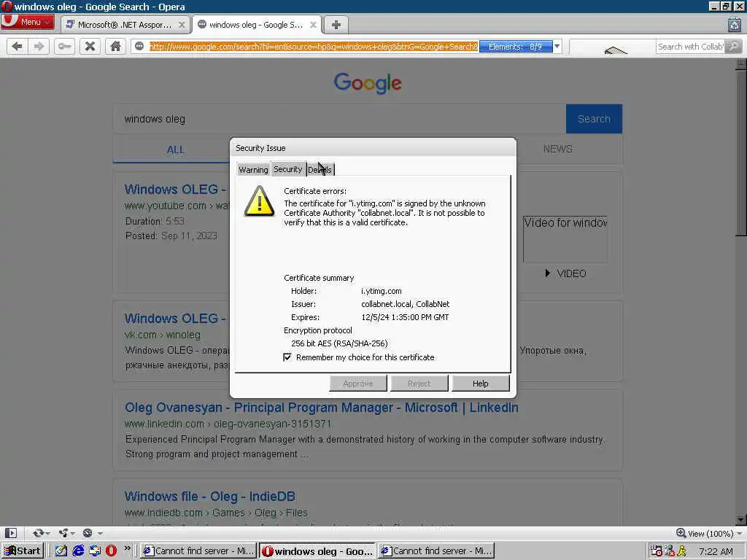Open the red Opera Menu button
This screenshot has width=747, height=560.
coord(27,22)
